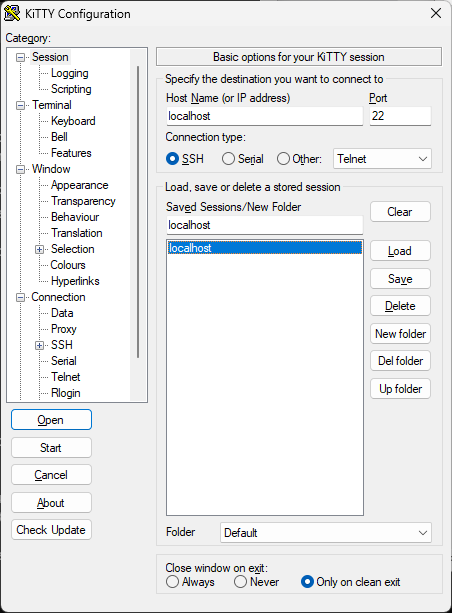Collapse the Window tree node
The width and height of the screenshot is (452, 613).
[20, 169]
